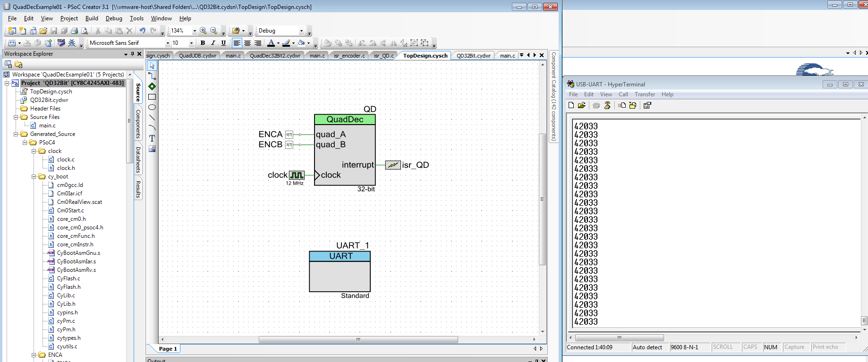868x362 pixels.
Task: Open the Components side tab
Action: click(138, 124)
